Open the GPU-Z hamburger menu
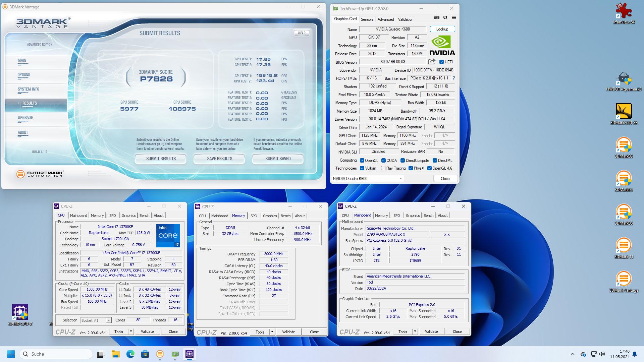The image size is (644, 362). point(454,18)
